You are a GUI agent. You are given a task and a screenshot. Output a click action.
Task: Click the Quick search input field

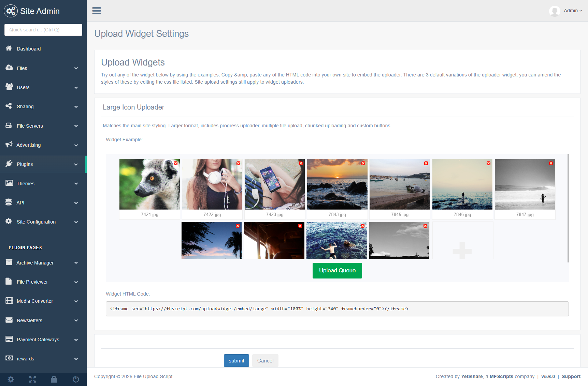[43, 30]
